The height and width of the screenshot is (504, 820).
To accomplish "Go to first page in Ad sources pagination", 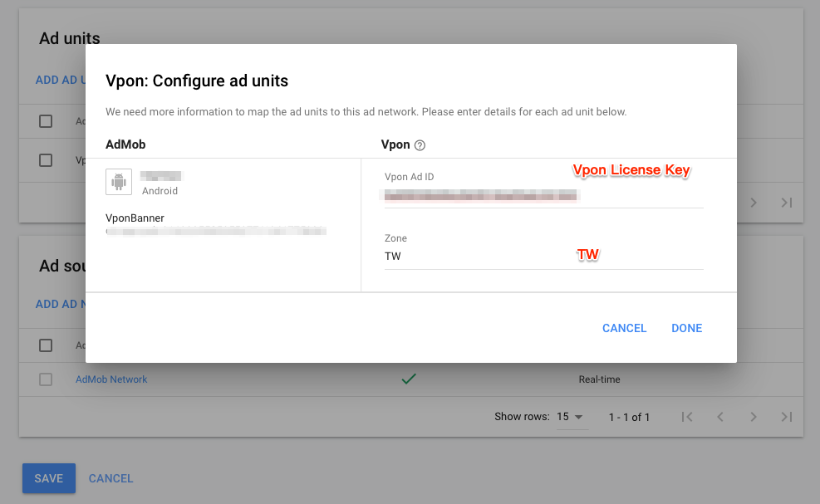I will (687, 417).
